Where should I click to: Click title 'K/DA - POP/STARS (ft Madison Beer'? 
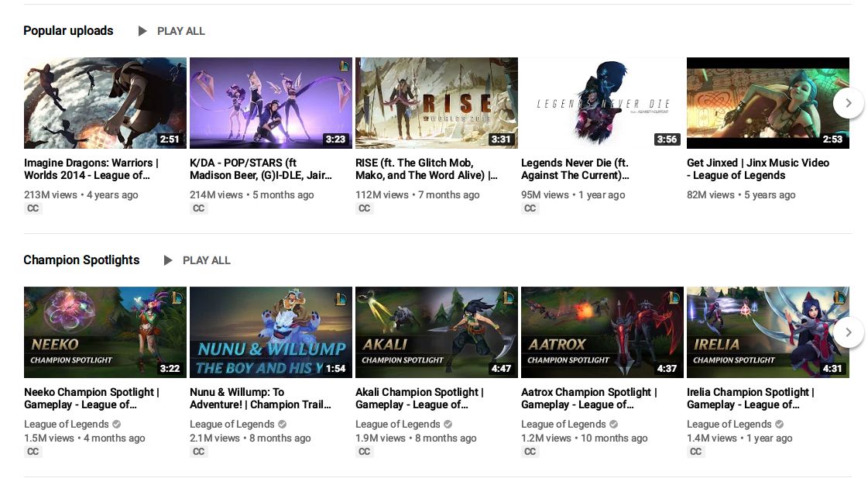[261, 169]
